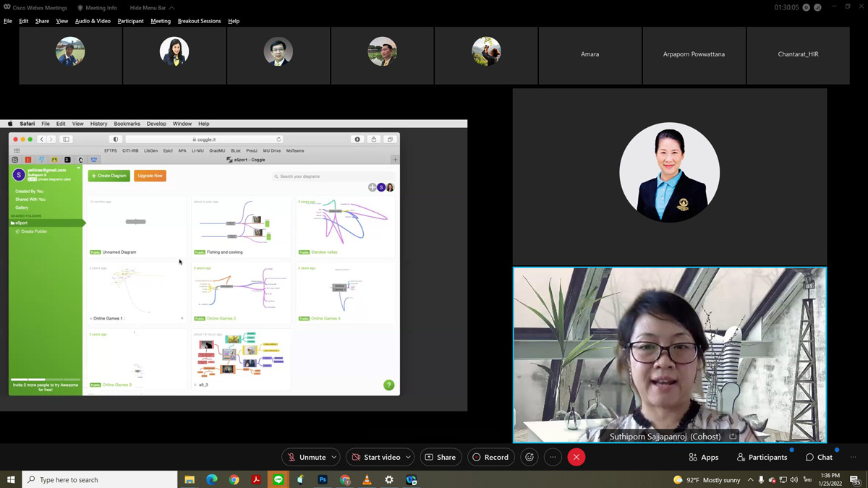Click the Meeting Info shield icon
This screenshot has width=868, height=488.
click(x=80, y=8)
